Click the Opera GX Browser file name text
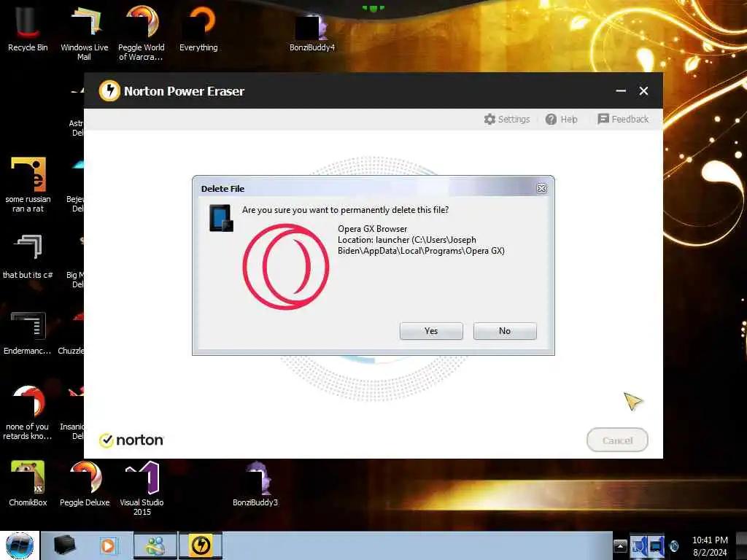Screen dimensions: 747x560 [373, 229]
